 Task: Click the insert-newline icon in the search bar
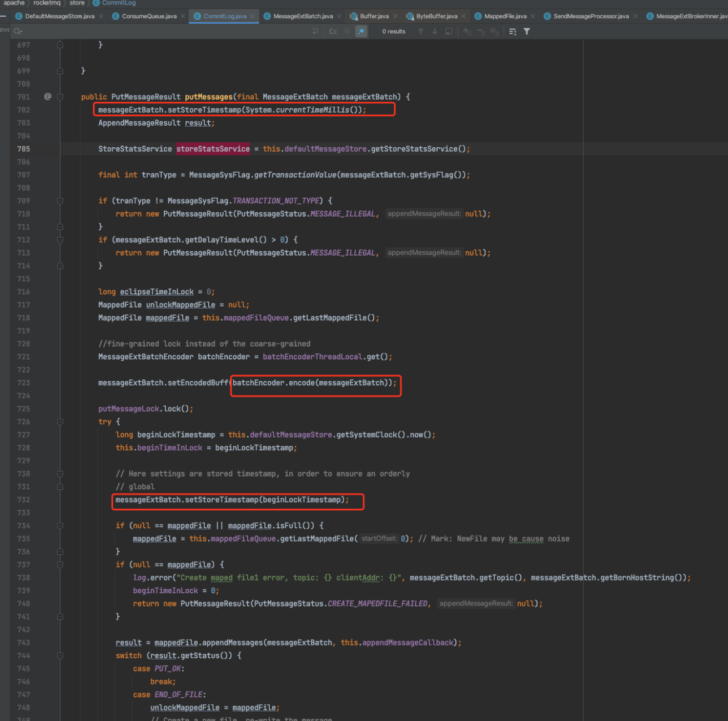point(314,32)
